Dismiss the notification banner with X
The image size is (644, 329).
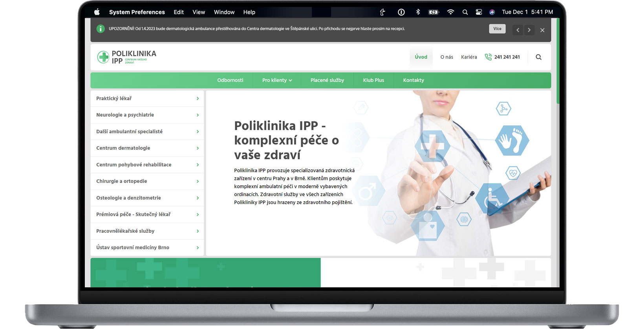pyautogui.click(x=542, y=30)
